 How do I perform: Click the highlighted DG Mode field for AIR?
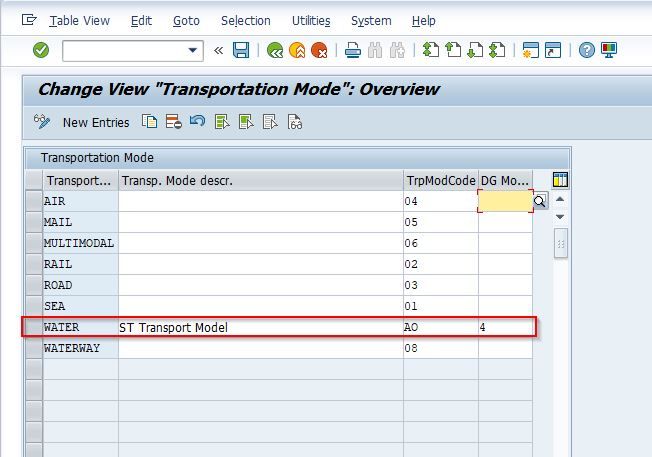pyautogui.click(x=505, y=201)
